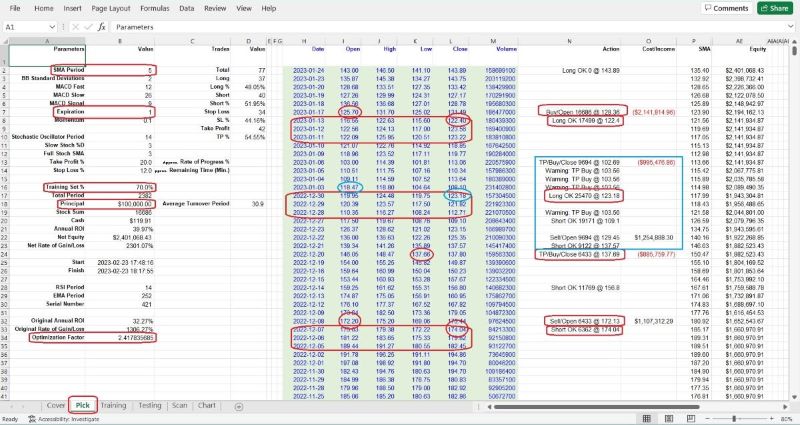Click Accessibility: Investigate in status bar

click(x=65, y=419)
